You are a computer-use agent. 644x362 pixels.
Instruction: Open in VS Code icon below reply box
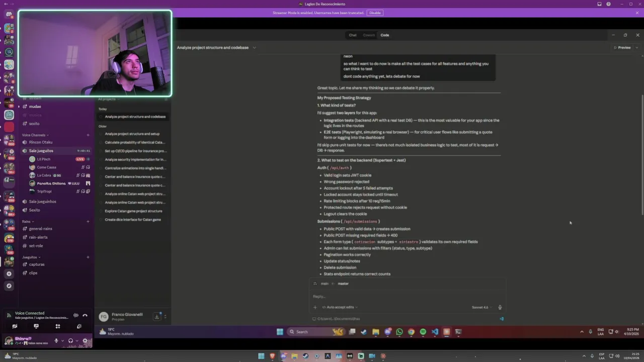click(502, 319)
